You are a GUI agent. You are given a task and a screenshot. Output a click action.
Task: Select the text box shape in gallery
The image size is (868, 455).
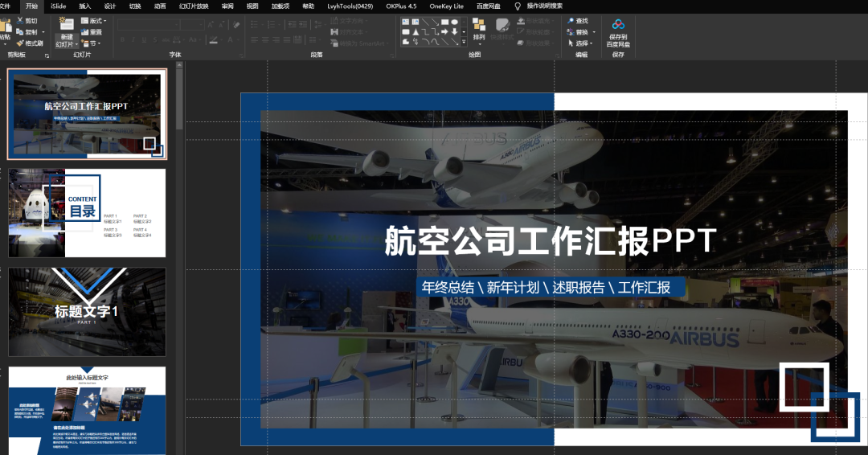pyautogui.click(x=405, y=22)
